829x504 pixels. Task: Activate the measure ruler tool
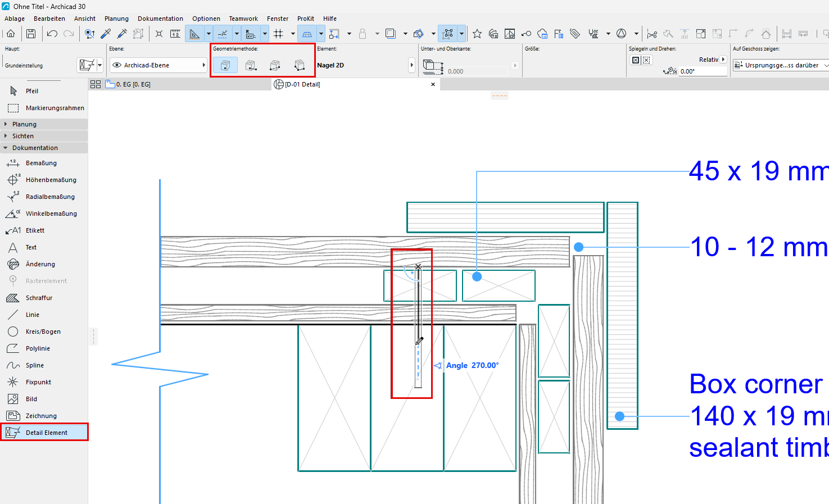(x=175, y=34)
